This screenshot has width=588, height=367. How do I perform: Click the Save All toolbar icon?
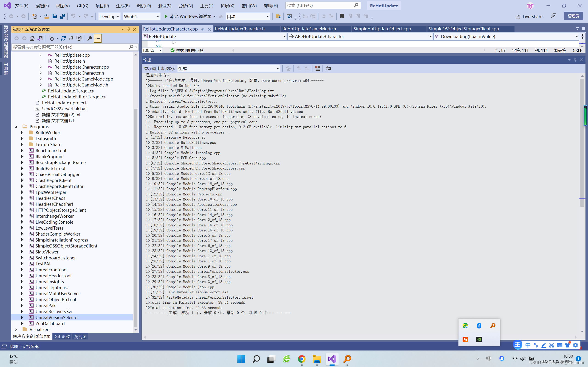pos(62,16)
